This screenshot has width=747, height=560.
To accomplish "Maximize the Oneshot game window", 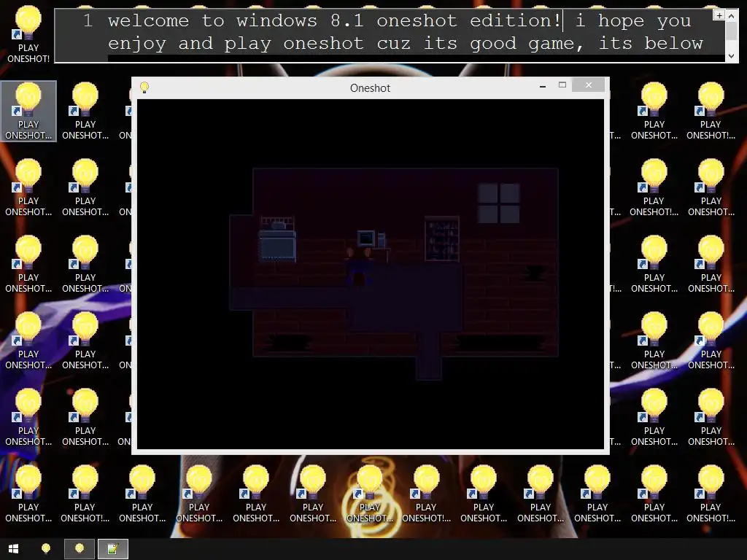I will click(x=562, y=85).
